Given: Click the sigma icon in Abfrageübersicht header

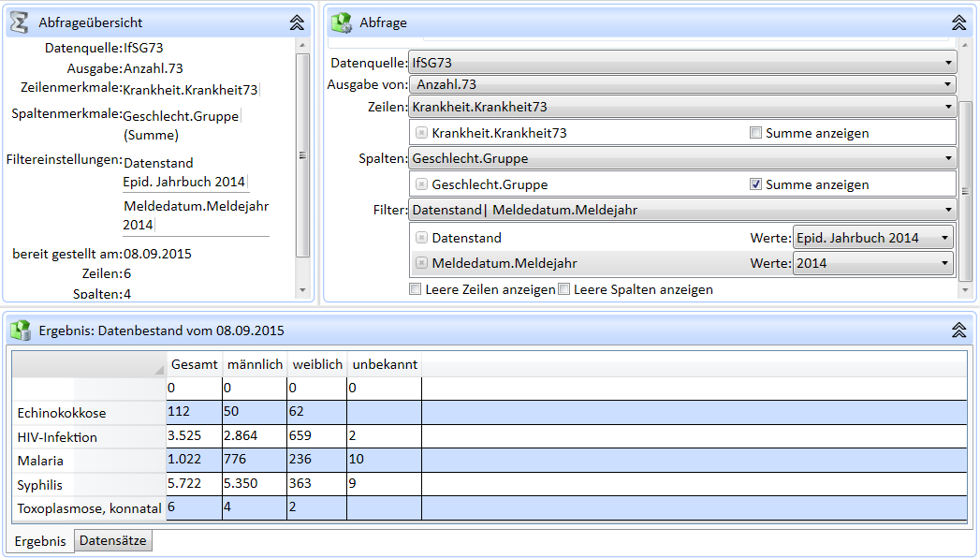Looking at the screenshot, I should pos(19,22).
